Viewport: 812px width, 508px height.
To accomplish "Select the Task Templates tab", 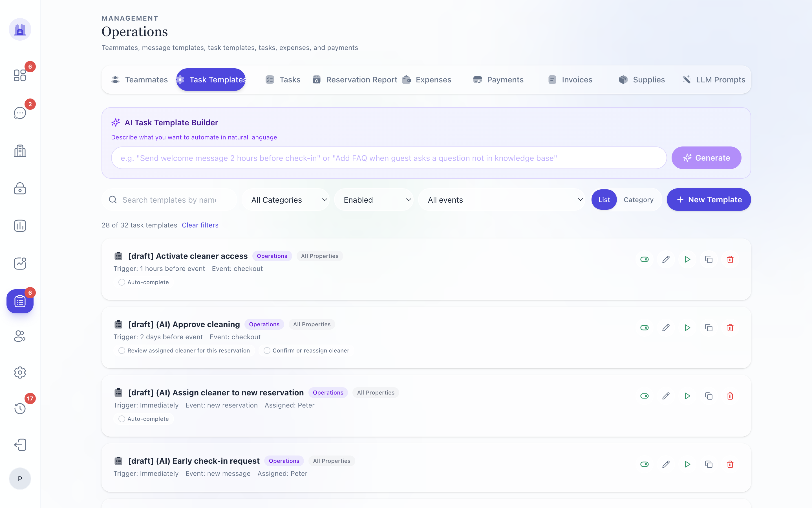I will pos(211,80).
